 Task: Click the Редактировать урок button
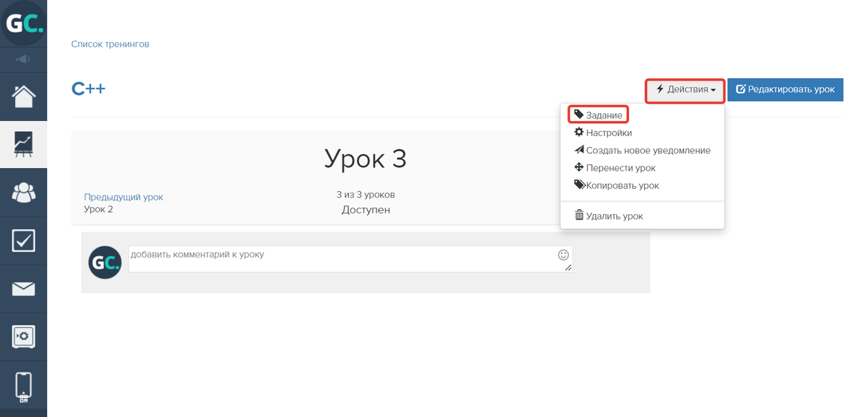pos(785,90)
